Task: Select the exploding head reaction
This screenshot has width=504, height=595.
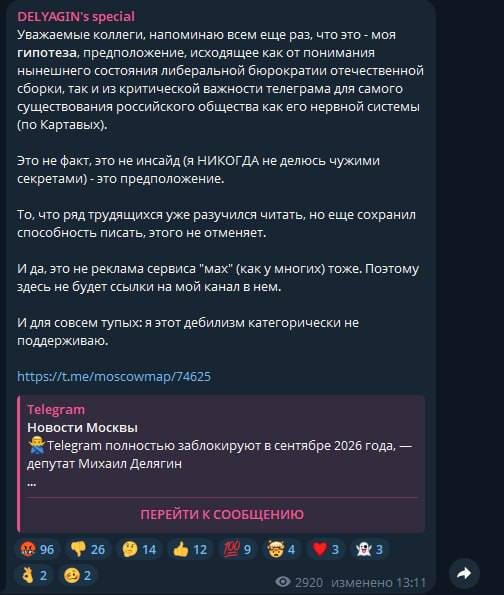Action: pos(281,549)
